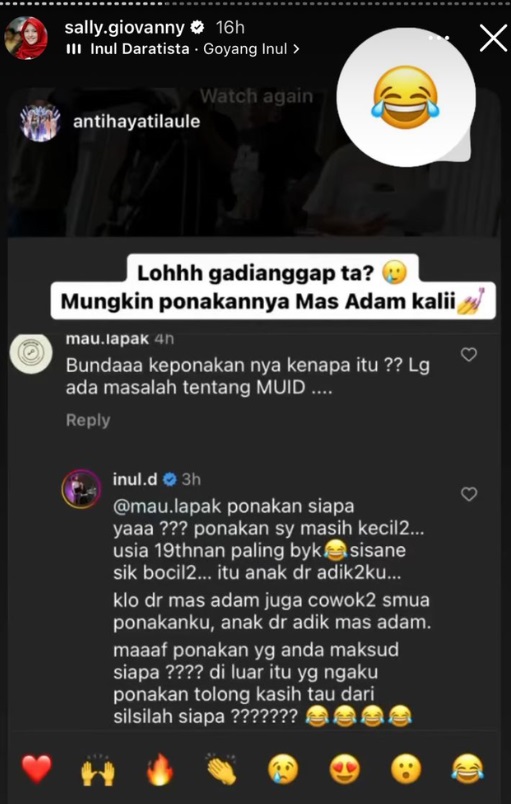Viewport: 511px width, 804px height.
Task: Like the mau.lapak comment with heart
Action: click(469, 354)
